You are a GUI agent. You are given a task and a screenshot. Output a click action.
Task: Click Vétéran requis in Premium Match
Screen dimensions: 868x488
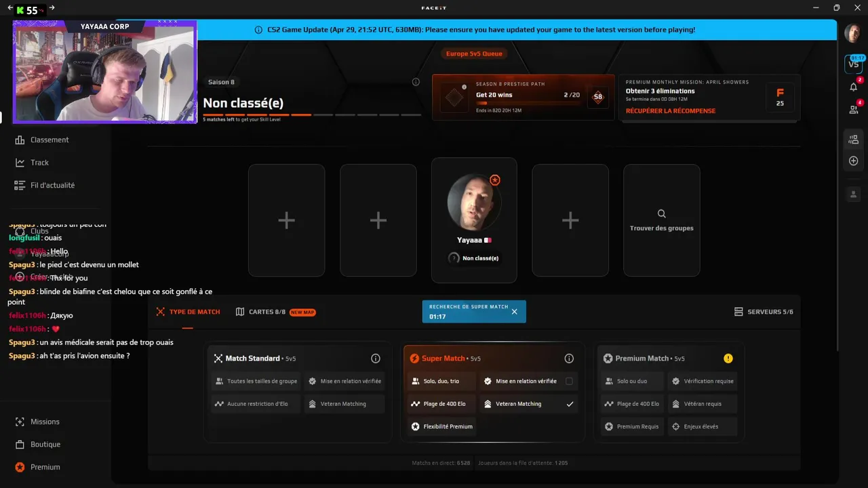pos(703,404)
